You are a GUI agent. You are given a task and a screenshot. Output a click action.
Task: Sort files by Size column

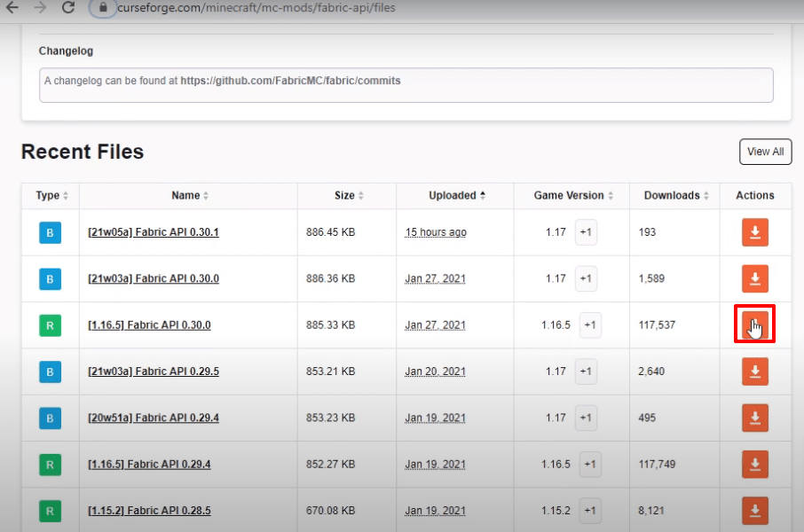pyautogui.click(x=349, y=195)
